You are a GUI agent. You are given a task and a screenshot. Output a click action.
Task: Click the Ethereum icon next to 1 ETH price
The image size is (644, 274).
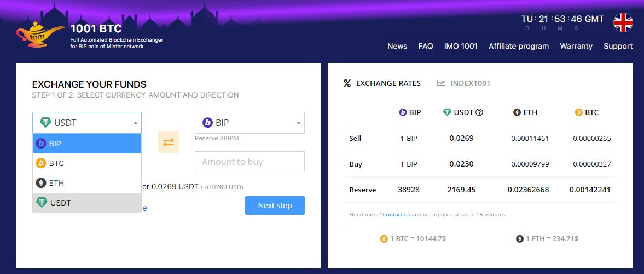pyautogui.click(x=520, y=238)
